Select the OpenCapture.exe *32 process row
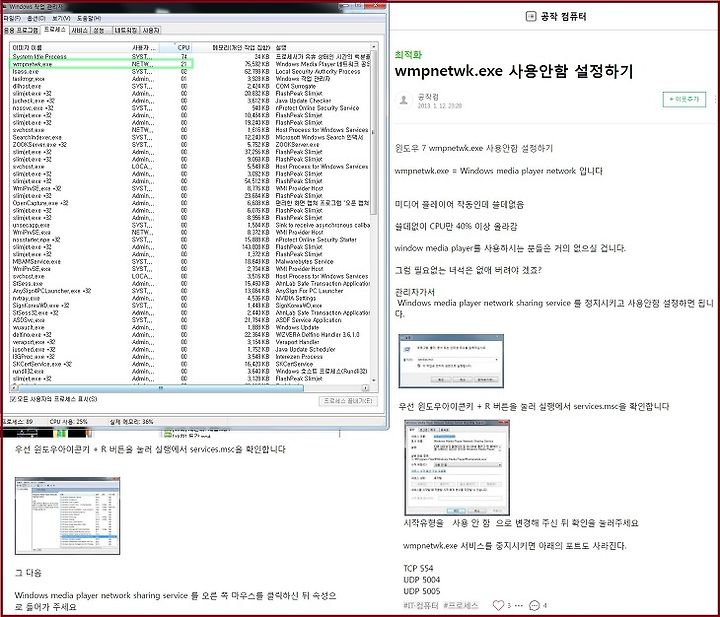The image size is (720, 617). [x=191, y=203]
